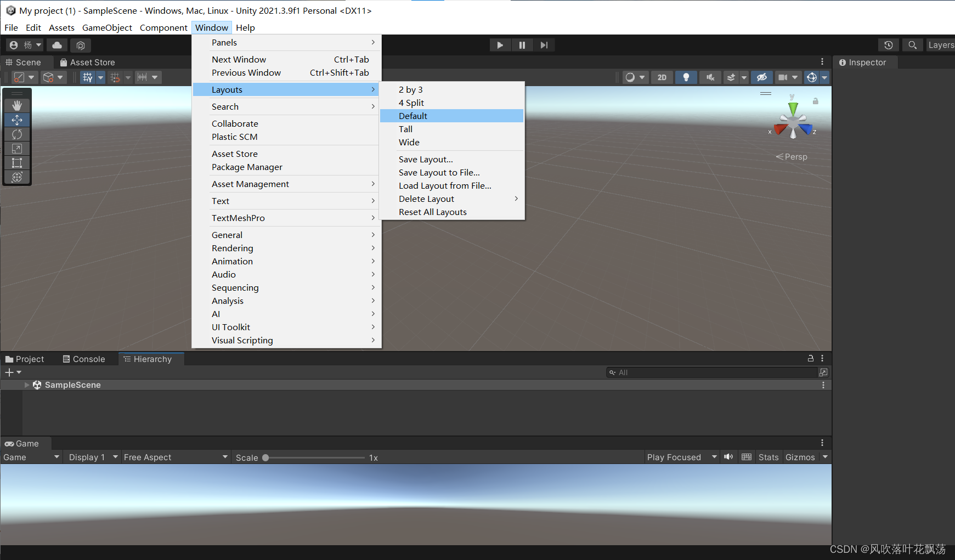Toggle the scene gizmo lock
Viewport: 955px width, 560px height.
816,101
